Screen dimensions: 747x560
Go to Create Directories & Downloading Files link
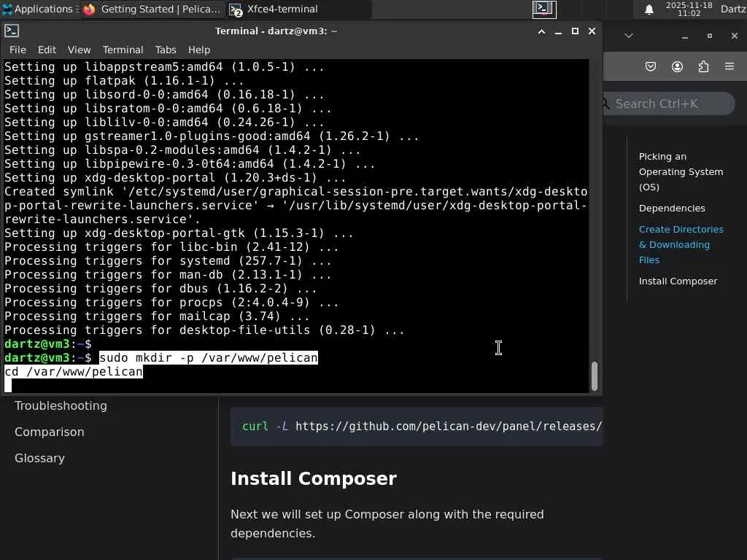tap(681, 245)
